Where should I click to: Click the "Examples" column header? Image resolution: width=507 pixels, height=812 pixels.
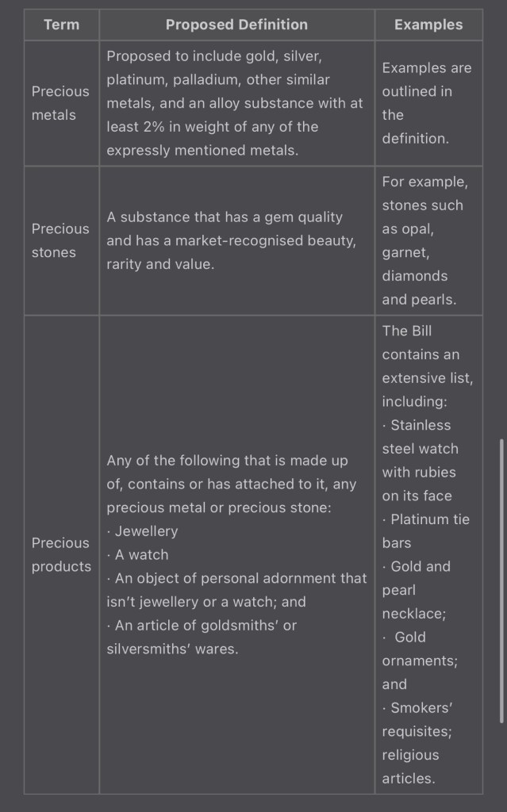(x=428, y=25)
